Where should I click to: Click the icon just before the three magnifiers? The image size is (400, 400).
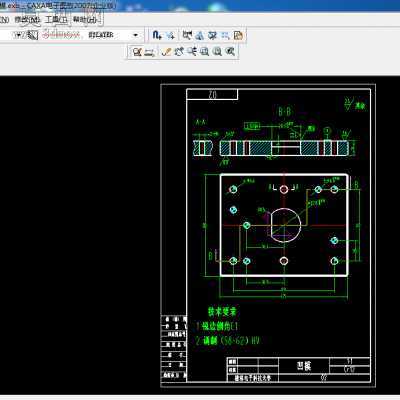(192, 52)
